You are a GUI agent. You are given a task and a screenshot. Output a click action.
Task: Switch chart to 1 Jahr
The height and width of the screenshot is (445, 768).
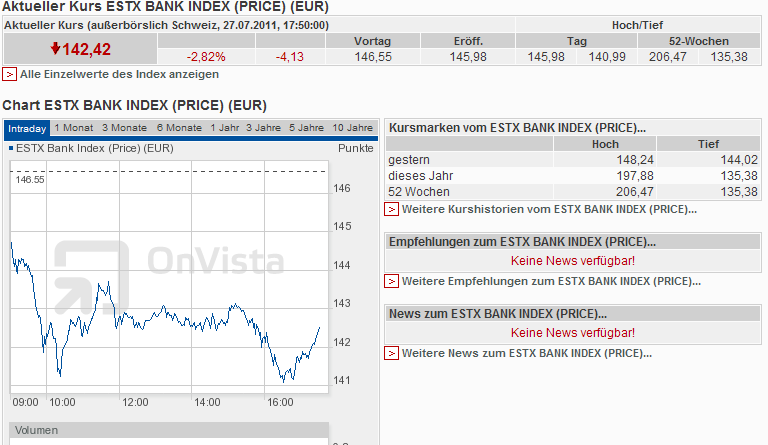(225, 128)
